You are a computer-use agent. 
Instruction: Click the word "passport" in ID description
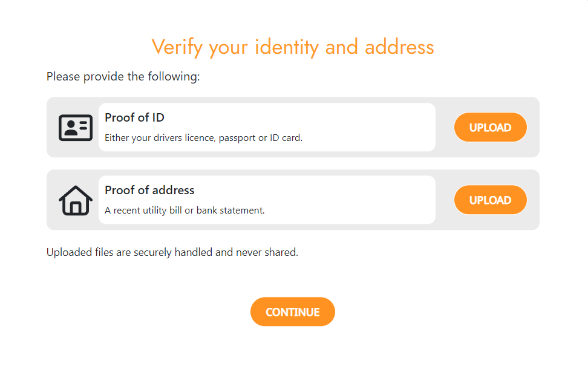(x=237, y=138)
